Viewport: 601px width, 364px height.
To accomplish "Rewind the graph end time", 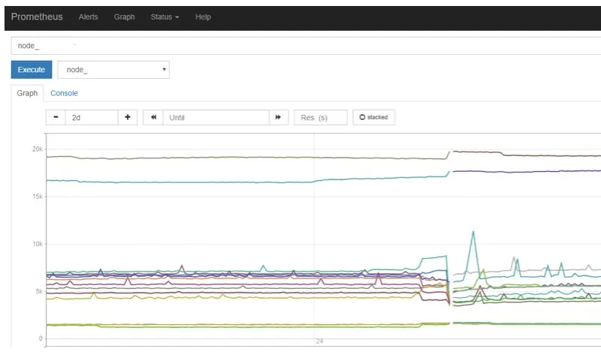I will (153, 118).
